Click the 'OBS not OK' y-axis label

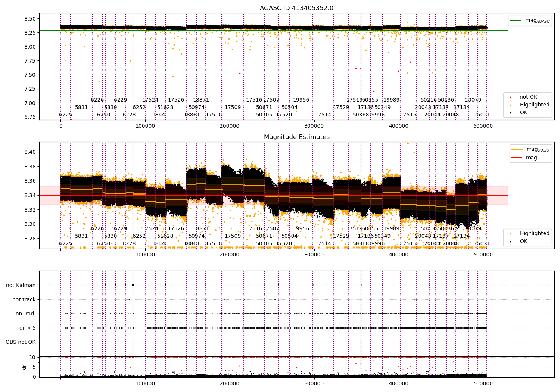pyautogui.click(x=21, y=342)
